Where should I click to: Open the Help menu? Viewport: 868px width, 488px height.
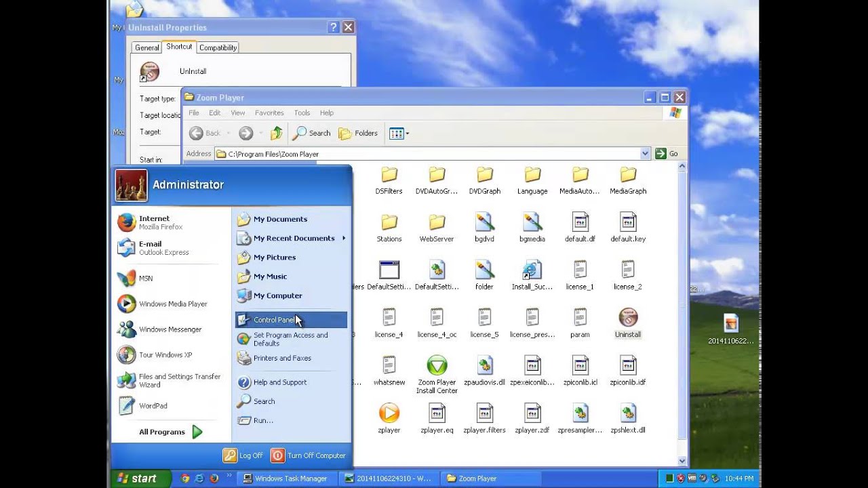click(x=326, y=113)
